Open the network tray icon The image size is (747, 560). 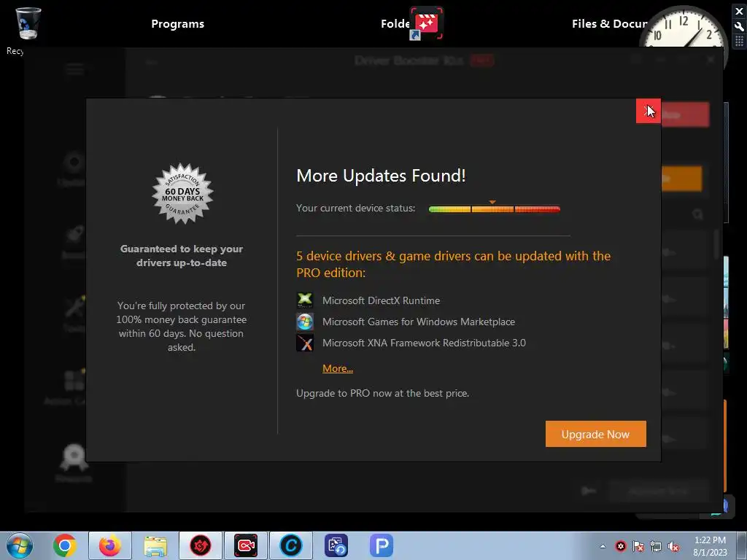[656, 546]
